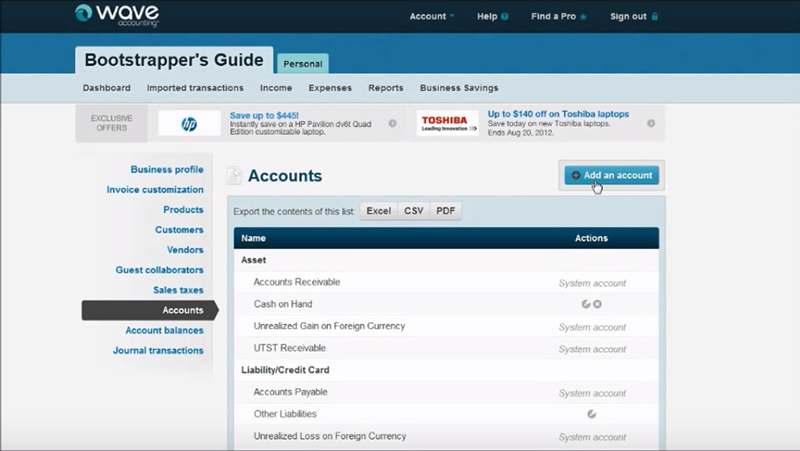Open the Imported transactions menu
Screen dimensions: 800x451
tap(195, 88)
